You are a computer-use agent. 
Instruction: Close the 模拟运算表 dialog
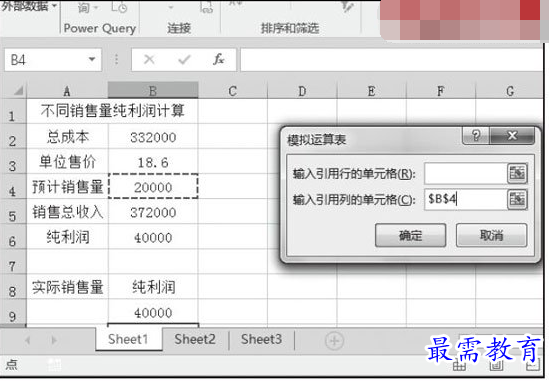pyautogui.click(x=512, y=135)
